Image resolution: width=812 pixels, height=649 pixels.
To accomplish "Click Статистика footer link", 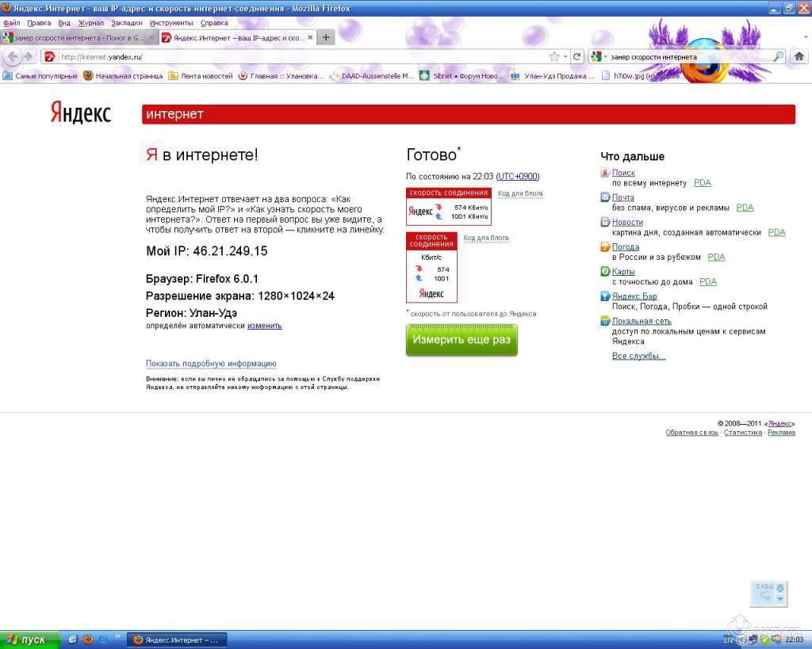I will [743, 433].
